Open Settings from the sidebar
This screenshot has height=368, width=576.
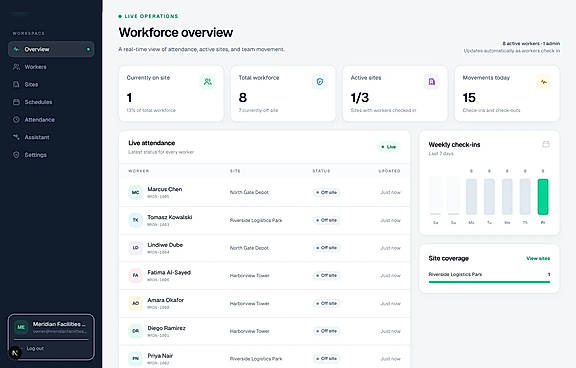51,155
